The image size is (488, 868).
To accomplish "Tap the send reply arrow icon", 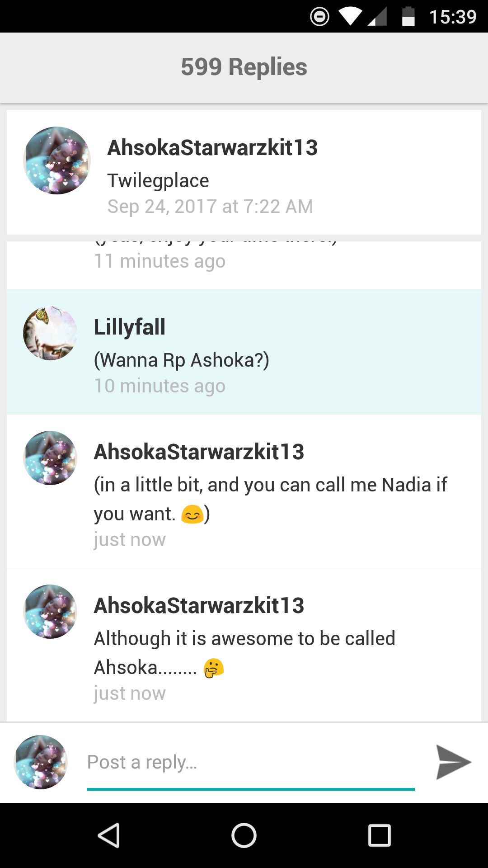I will [x=453, y=762].
